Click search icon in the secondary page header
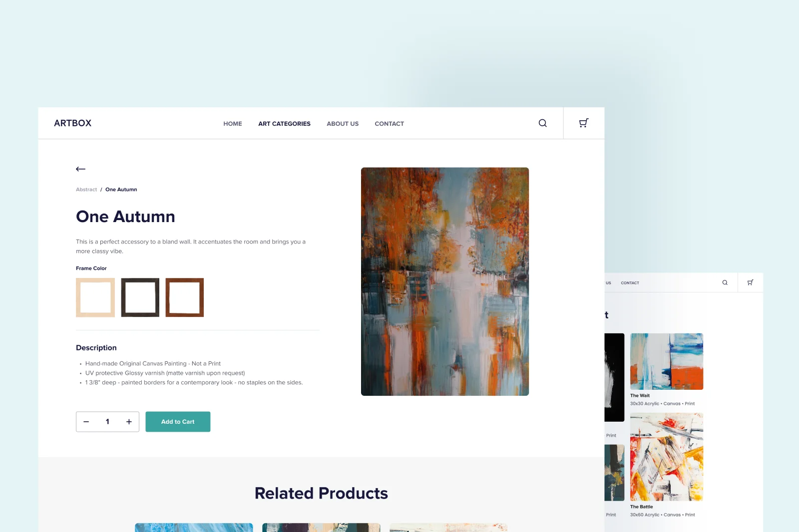The width and height of the screenshot is (799, 532). pos(725,282)
